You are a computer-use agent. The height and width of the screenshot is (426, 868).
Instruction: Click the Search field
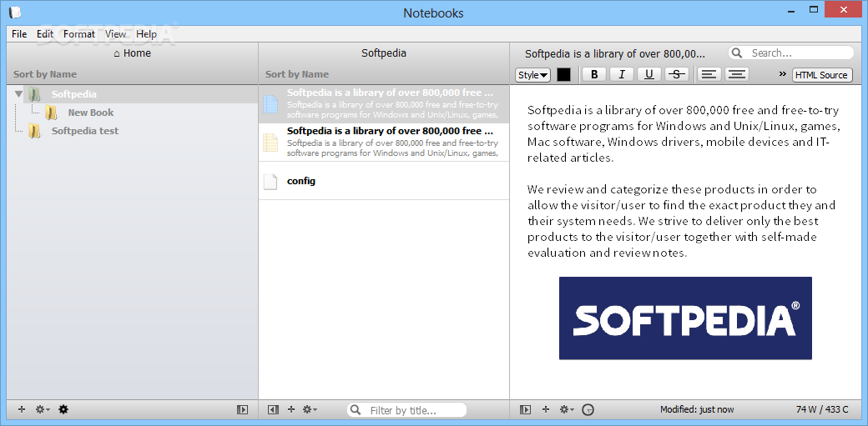click(791, 53)
